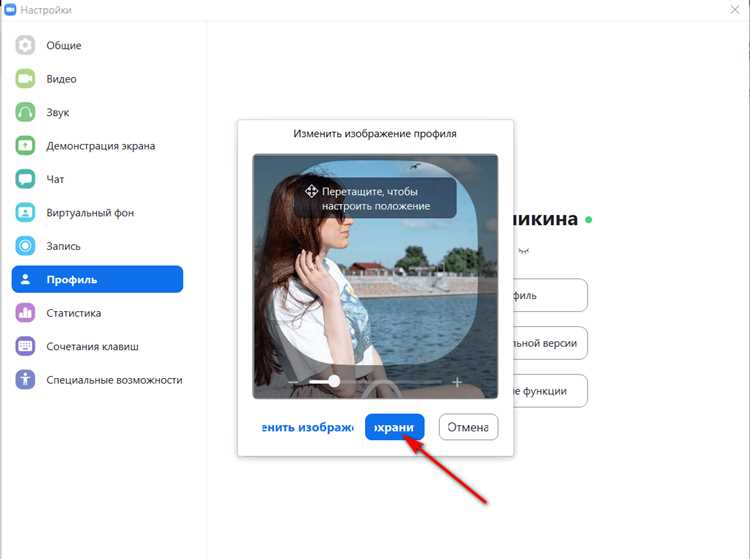Open the Звук headphones icon

pyautogui.click(x=25, y=112)
